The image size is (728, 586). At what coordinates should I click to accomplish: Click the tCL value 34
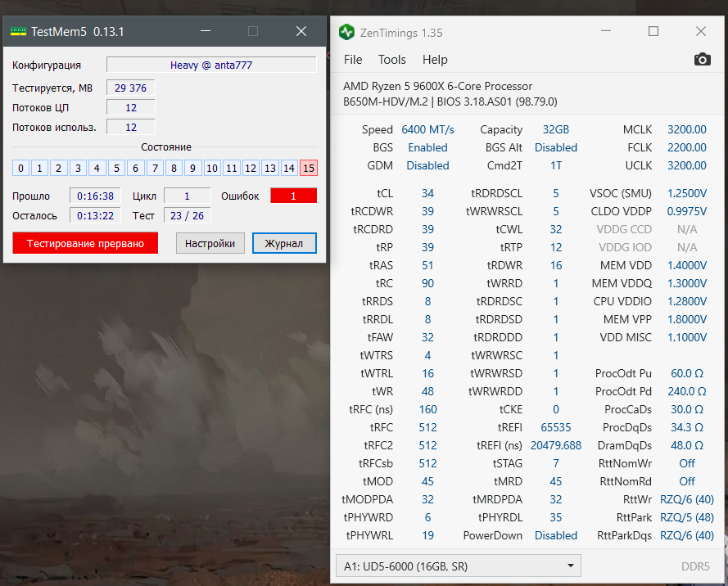(427, 193)
